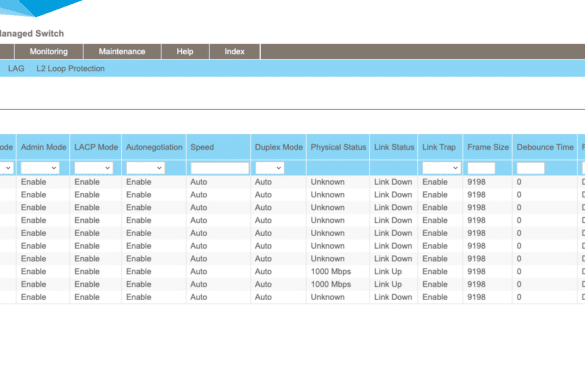585x390 pixels.
Task: Expand the Link Trap dropdown filter
Action: pyautogui.click(x=441, y=168)
